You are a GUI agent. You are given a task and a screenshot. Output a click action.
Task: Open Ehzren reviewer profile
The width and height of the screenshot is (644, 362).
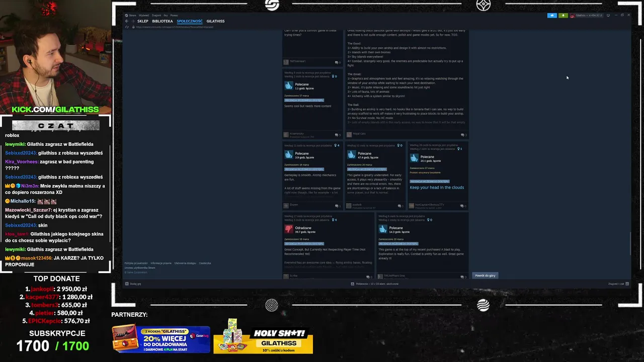[x=294, y=205]
